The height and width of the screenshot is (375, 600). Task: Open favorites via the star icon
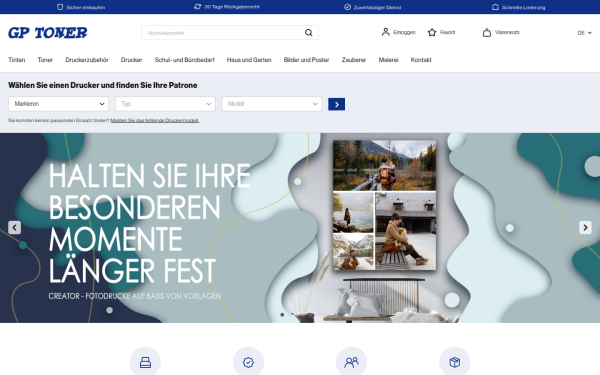coord(432,33)
